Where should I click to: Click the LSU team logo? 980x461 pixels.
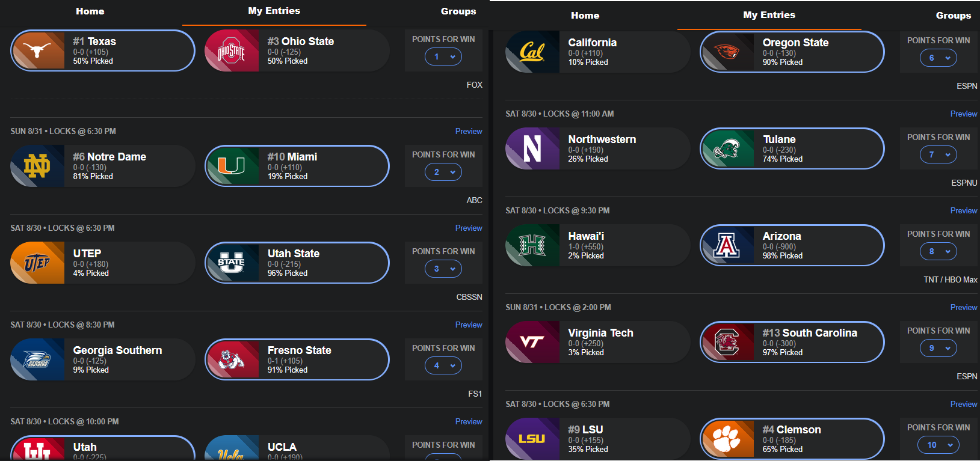click(532, 439)
